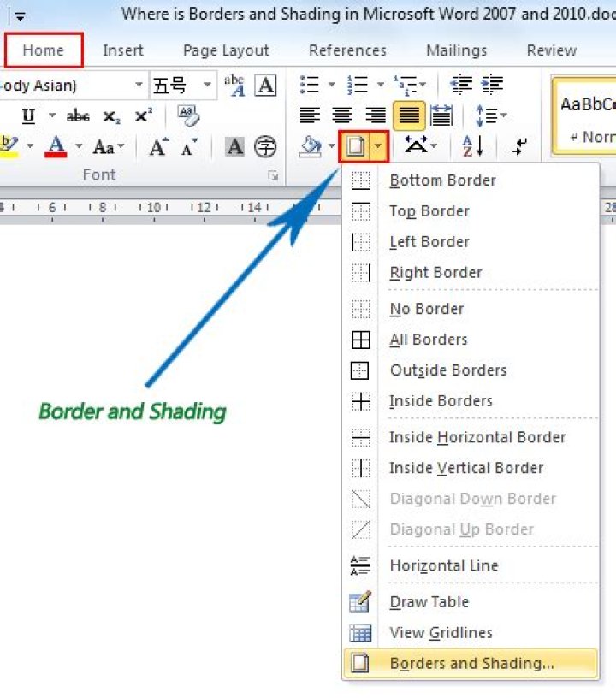Click the Distributed alignment icon

point(441,115)
